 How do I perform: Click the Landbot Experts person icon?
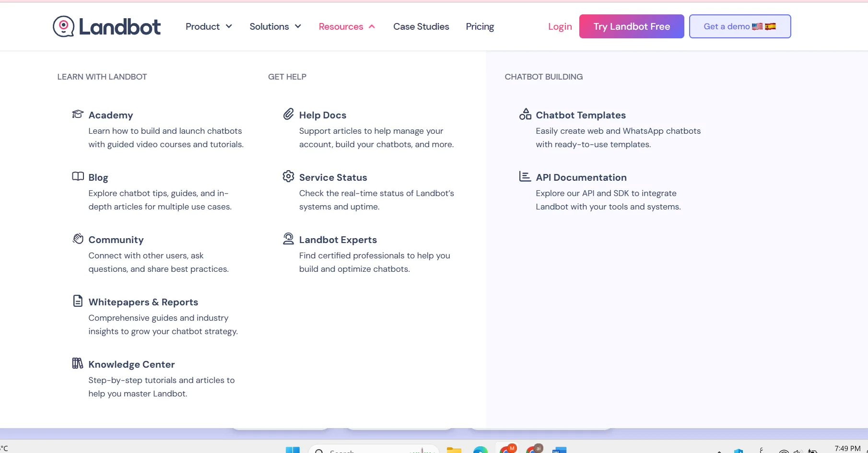[288, 239]
